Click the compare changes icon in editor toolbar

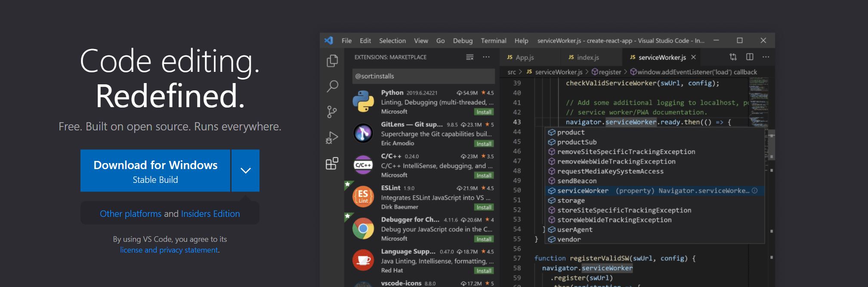pyautogui.click(x=733, y=57)
